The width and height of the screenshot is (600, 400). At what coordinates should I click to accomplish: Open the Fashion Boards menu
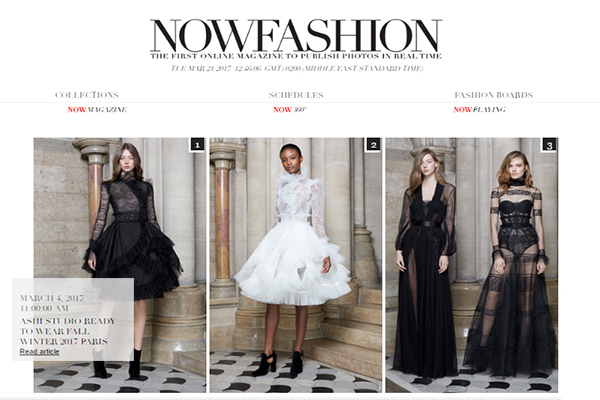(494, 95)
